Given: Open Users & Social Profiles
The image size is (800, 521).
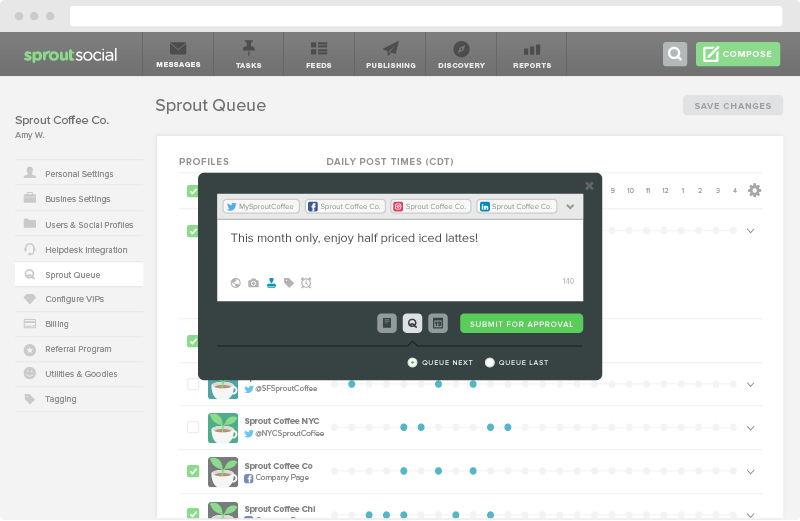Looking at the screenshot, I should click(79, 225).
